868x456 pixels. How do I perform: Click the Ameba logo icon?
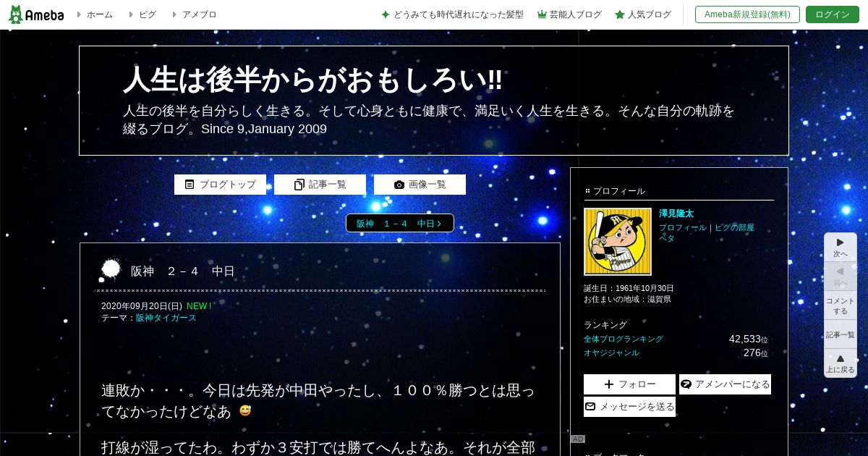(x=35, y=14)
